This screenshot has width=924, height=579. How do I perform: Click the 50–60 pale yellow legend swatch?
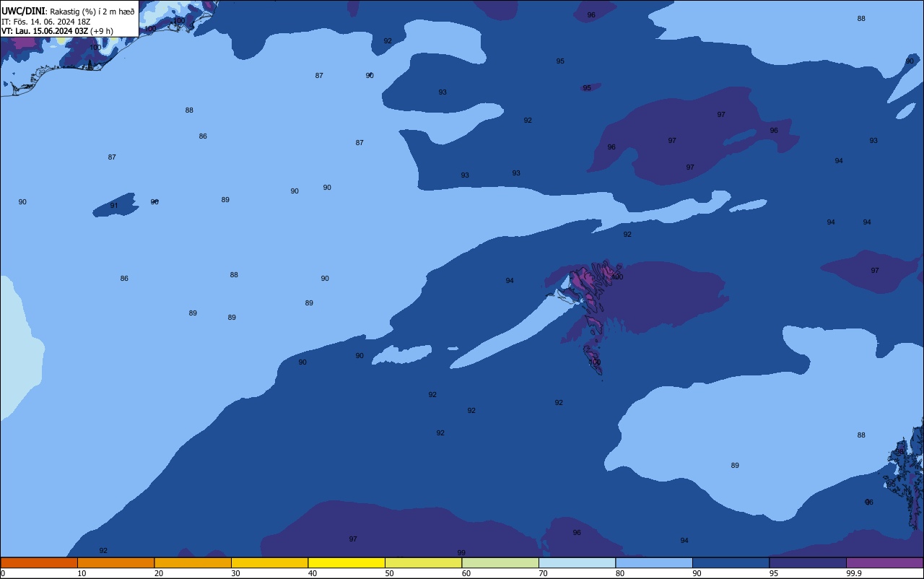[x=423, y=562]
